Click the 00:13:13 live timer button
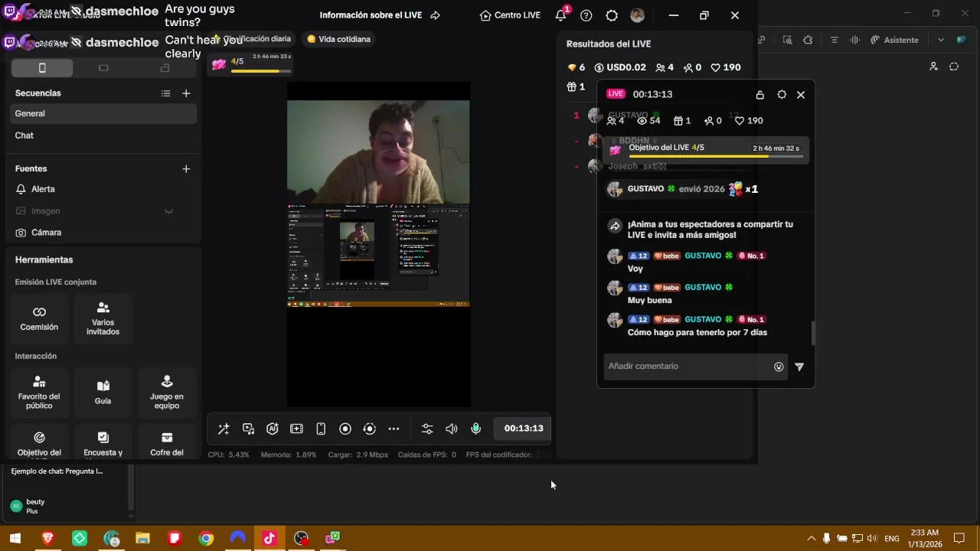Viewport: 980px width, 551px height. tap(523, 429)
